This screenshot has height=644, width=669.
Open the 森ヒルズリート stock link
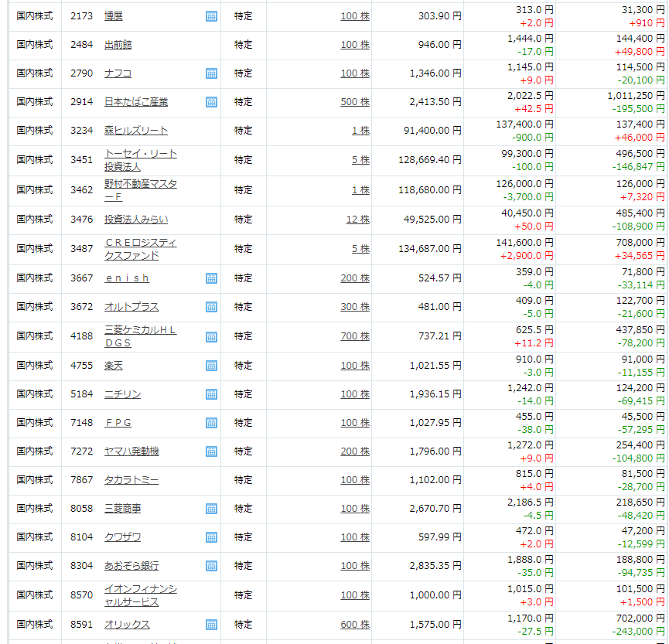(136, 131)
